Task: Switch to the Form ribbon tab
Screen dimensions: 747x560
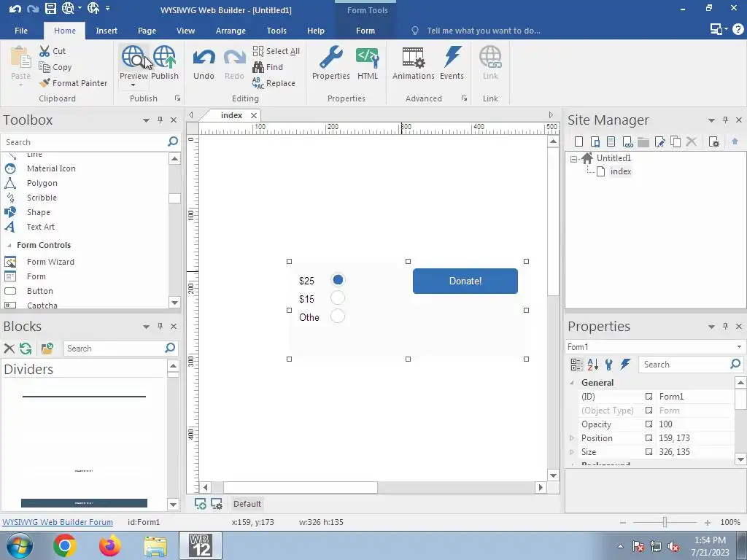Action: point(365,31)
